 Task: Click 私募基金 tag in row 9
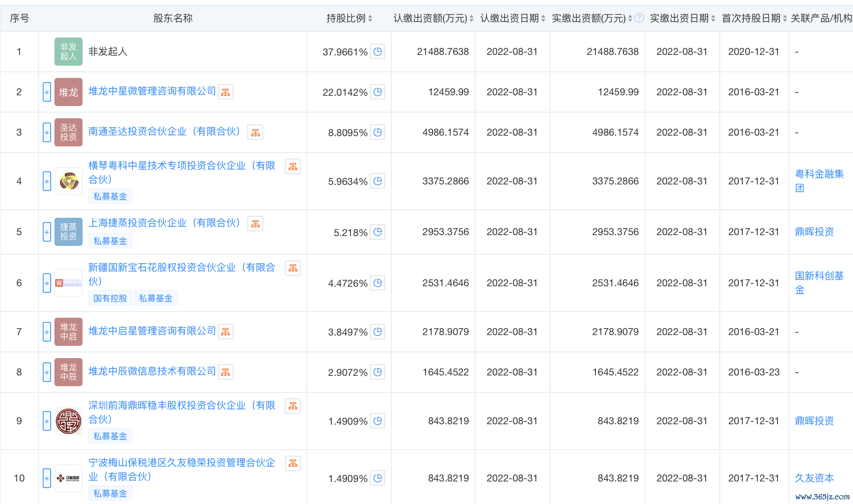click(x=110, y=436)
